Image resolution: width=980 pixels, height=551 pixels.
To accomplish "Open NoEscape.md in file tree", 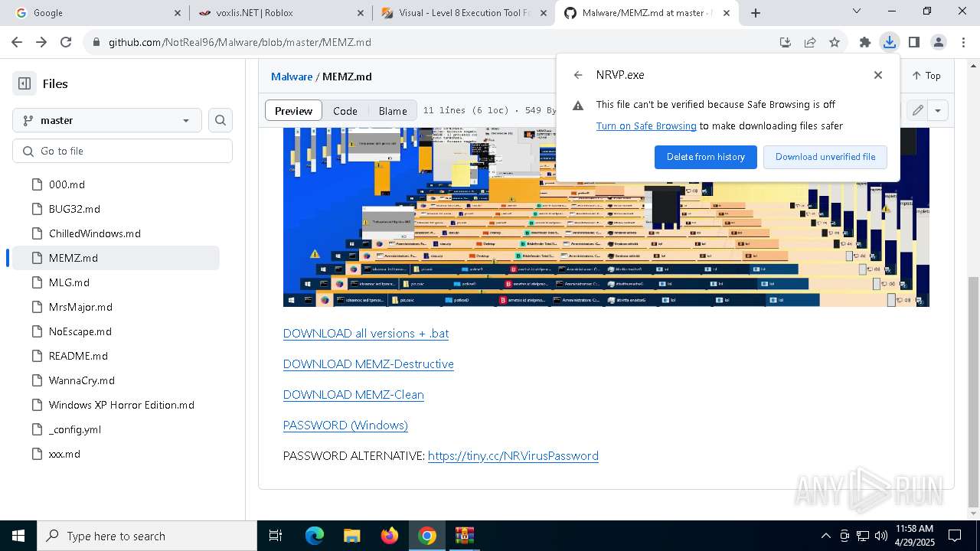I will pyautogui.click(x=113, y=331).
